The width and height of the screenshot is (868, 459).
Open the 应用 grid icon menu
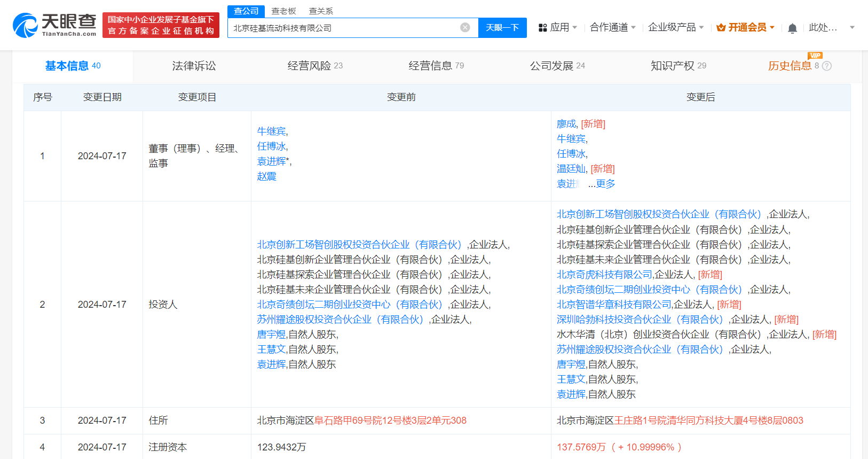pyautogui.click(x=543, y=27)
